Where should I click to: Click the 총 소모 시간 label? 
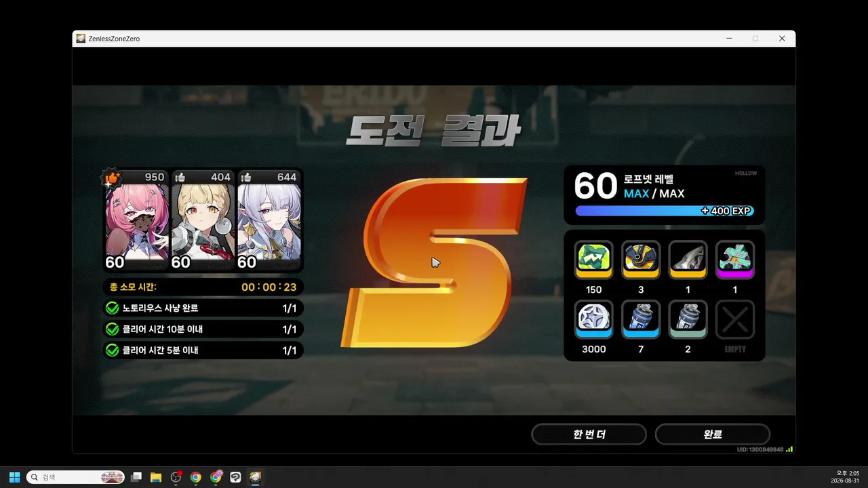click(132, 287)
